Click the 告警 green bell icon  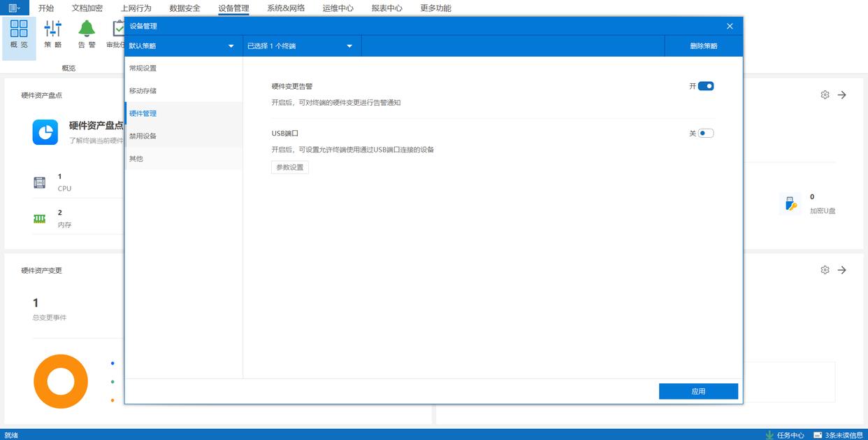point(87,29)
